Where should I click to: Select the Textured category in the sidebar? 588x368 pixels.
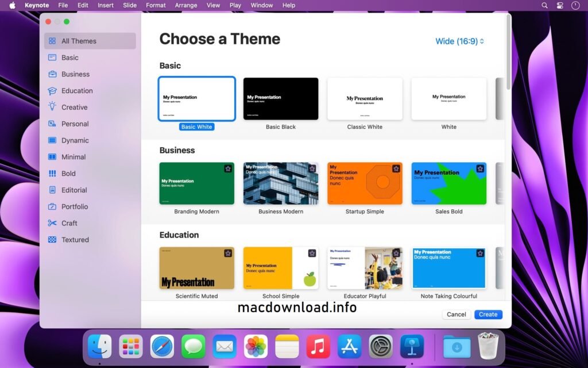(x=74, y=240)
